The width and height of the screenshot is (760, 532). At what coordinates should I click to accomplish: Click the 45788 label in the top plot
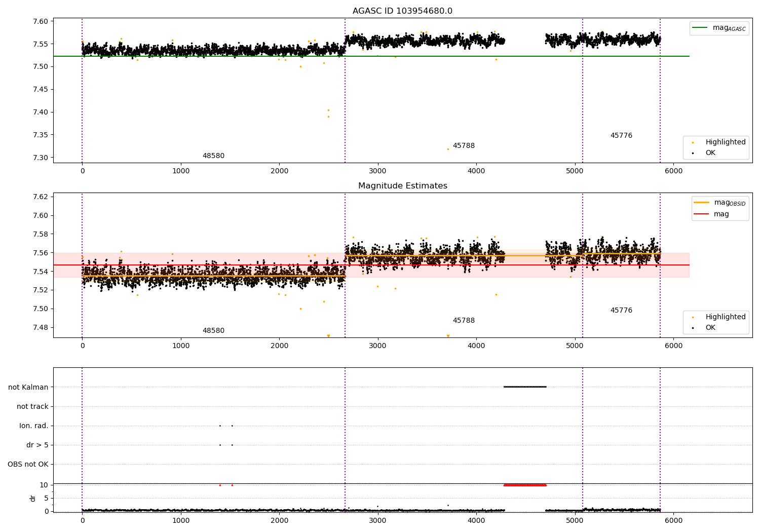(x=464, y=146)
